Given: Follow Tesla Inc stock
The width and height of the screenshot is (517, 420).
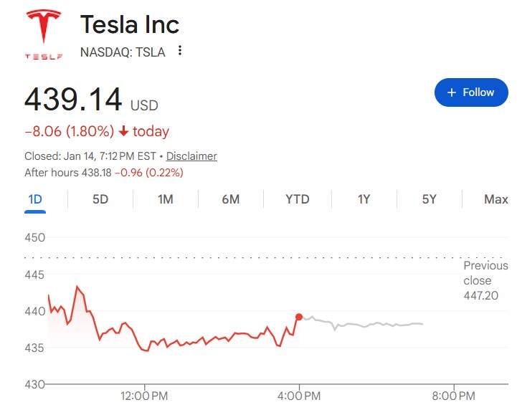Looking at the screenshot, I should (x=470, y=92).
